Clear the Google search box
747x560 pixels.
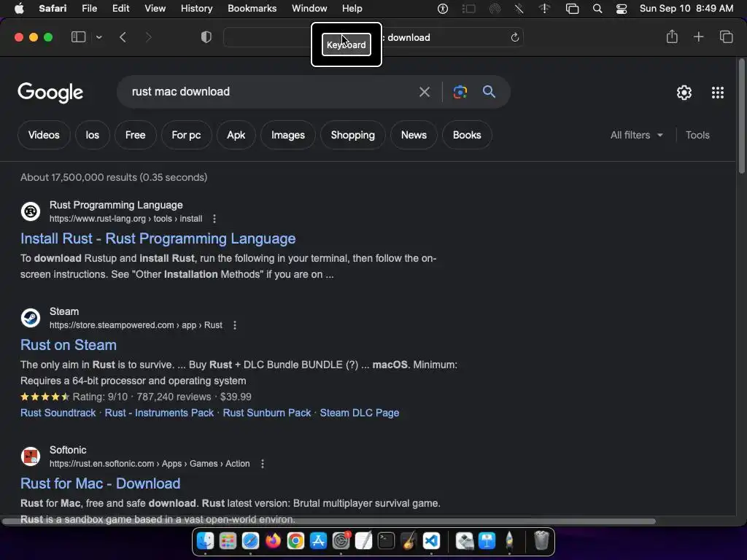tap(424, 92)
